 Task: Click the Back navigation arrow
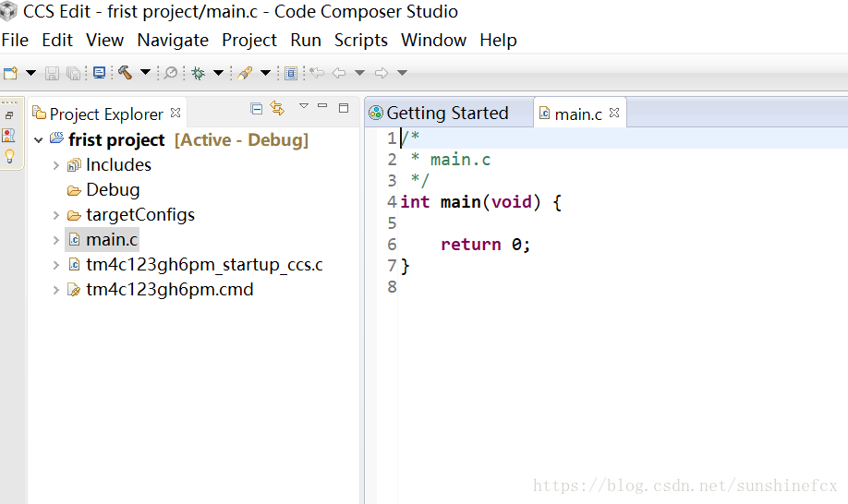coord(339,72)
